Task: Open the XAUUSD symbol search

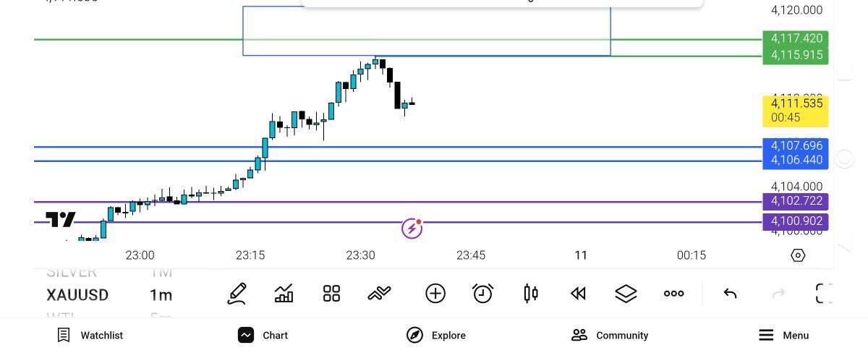Action: (x=77, y=295)
